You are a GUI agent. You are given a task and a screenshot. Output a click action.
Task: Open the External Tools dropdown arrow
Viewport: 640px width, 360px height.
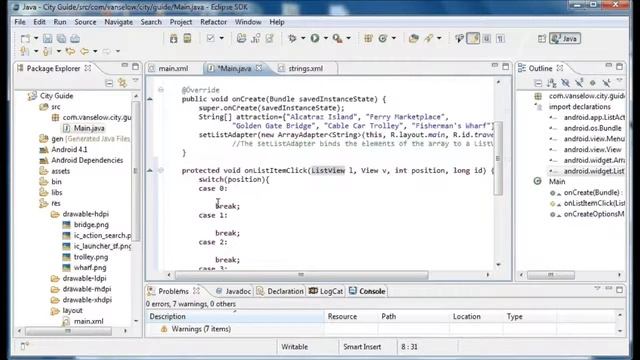[348, 38]
